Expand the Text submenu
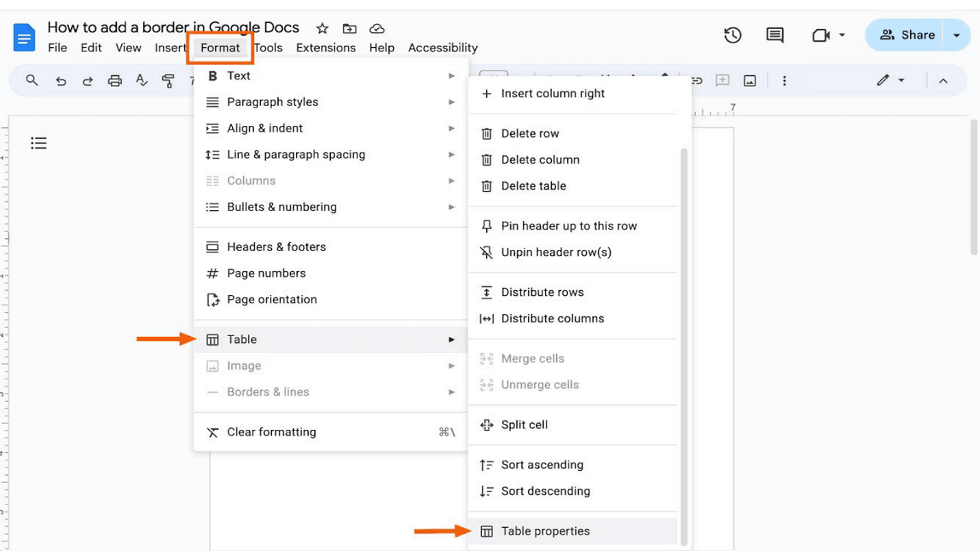Viewport: 980px width, 551px height. [x=331, y=76]
